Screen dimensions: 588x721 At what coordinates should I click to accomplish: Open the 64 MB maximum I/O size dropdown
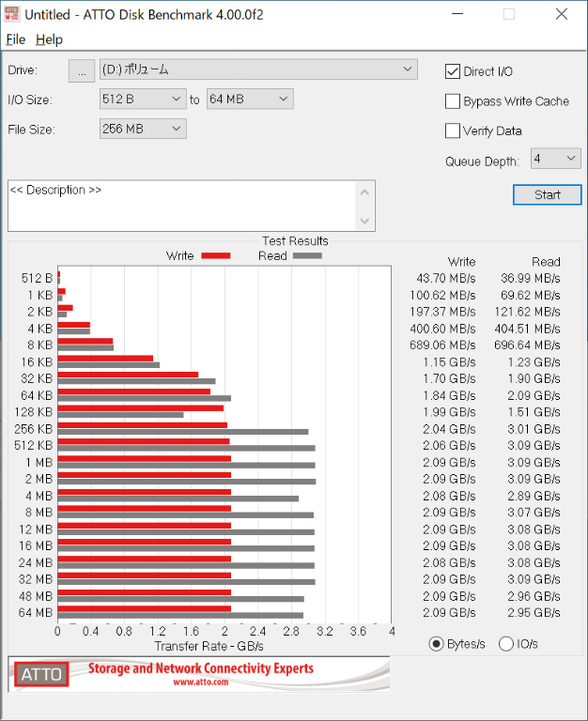(x=250, y=99)
